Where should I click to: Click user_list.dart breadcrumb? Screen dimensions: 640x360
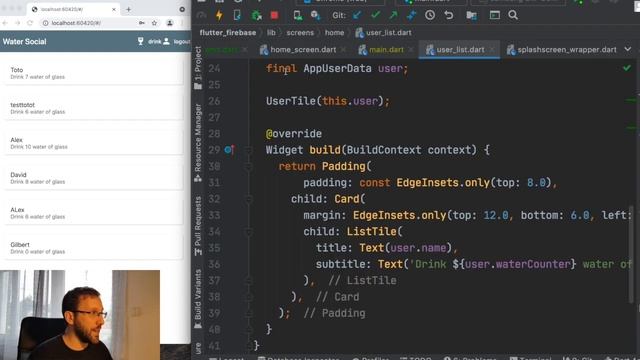pos(384,33)
